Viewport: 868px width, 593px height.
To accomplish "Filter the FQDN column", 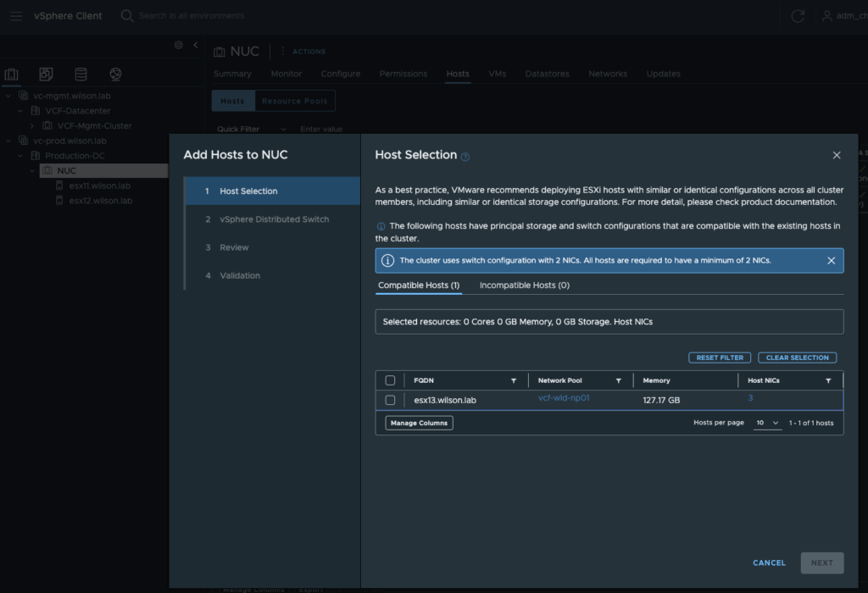I will [514, 380].
